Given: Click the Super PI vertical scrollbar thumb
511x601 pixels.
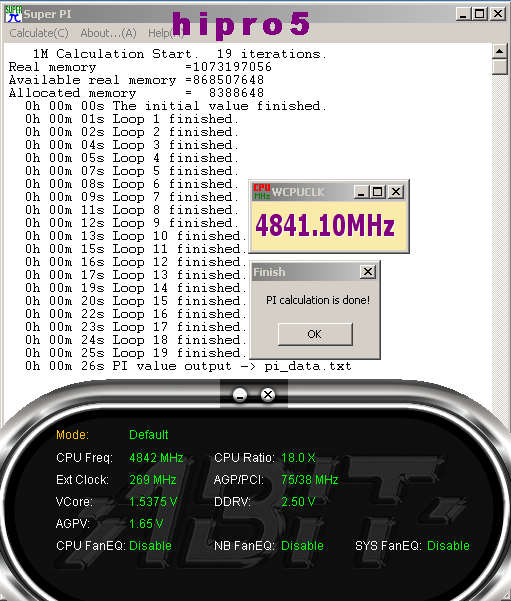Looking at the screenshot, I should click(x=500, y=67).
